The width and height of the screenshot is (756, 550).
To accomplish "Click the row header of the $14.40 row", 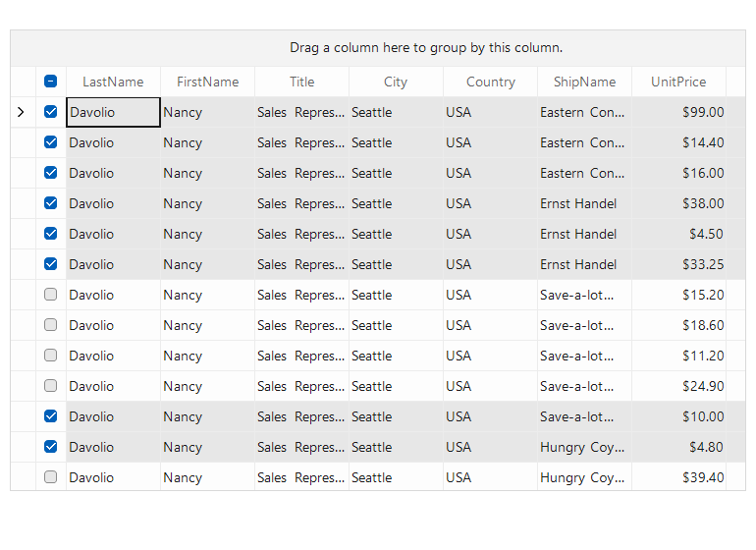I will click(24, 142).
